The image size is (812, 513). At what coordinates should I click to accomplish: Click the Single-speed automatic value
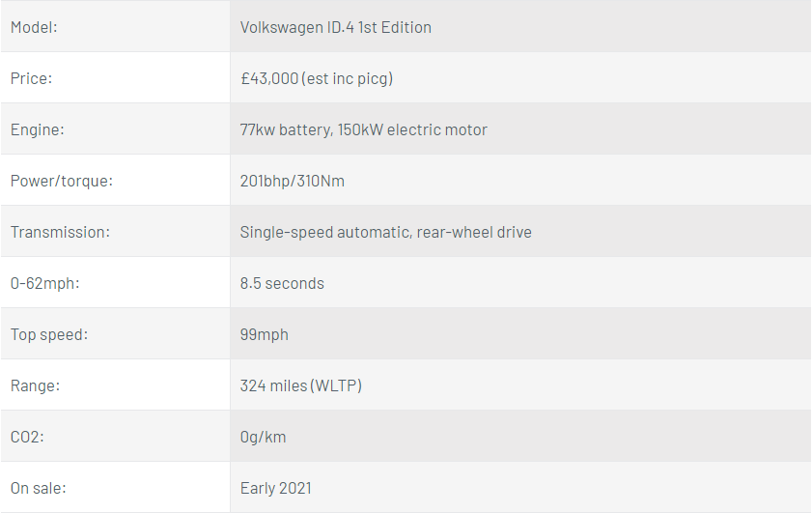pyautogui.click(x=385, y=232)
